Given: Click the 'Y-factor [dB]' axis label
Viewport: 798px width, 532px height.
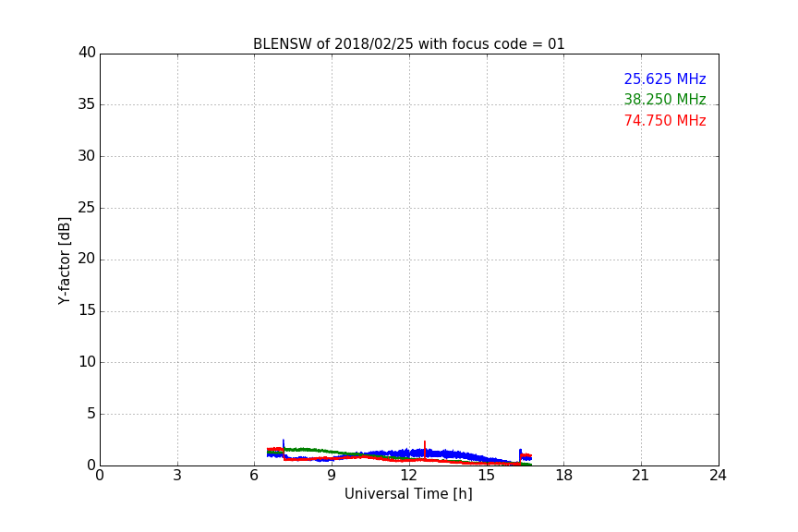Looking at the screenshot, I should coord(64,260).
